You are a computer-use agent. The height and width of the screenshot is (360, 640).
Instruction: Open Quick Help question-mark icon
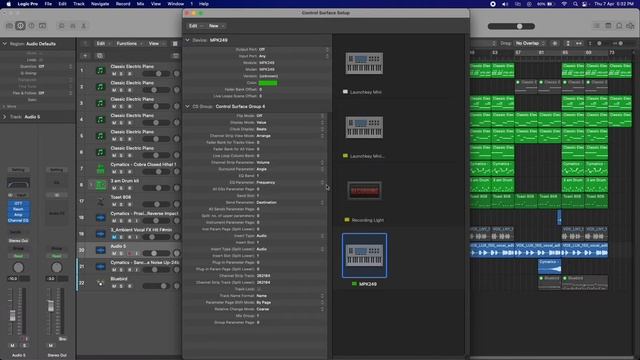pyautogui.click(x=31, y=26)
